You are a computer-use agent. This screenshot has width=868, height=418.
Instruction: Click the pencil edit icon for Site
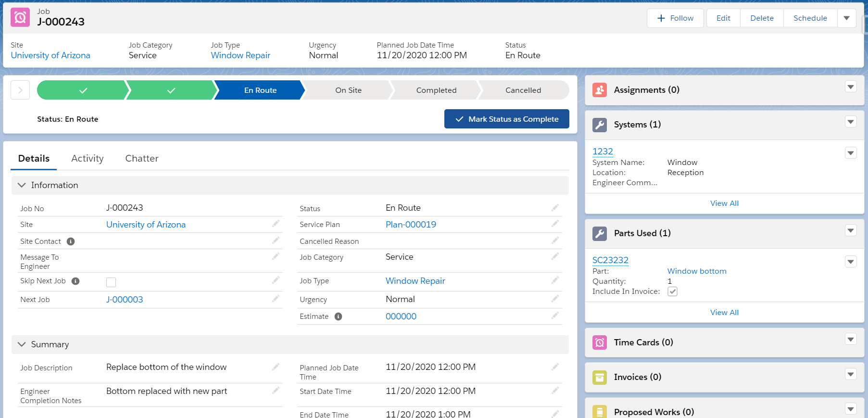(276, 224)
